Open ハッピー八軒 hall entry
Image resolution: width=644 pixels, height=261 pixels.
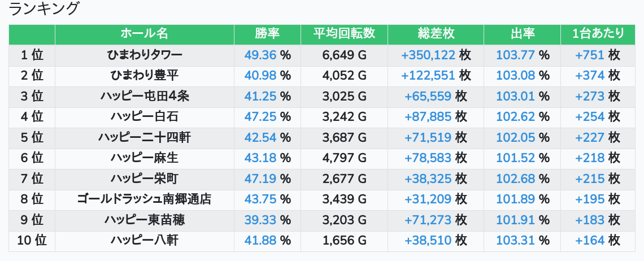coord(144,241)
